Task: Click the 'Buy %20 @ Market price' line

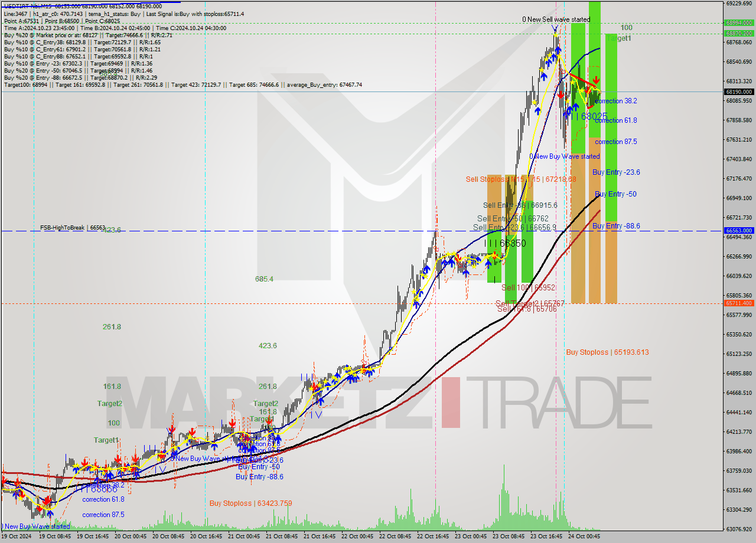Action: [x=87, y=35]
